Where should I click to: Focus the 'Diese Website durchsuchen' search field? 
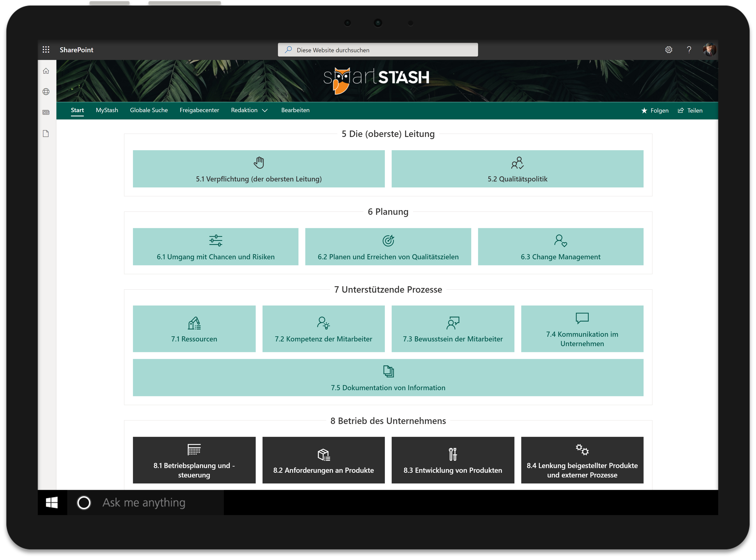pyautogui.click(x=378, y=50)
